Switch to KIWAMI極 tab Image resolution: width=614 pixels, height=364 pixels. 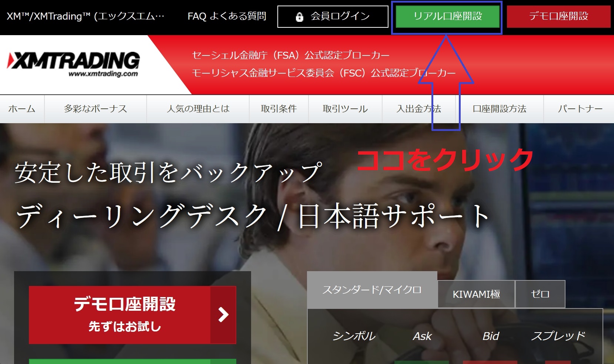point(476,294)
